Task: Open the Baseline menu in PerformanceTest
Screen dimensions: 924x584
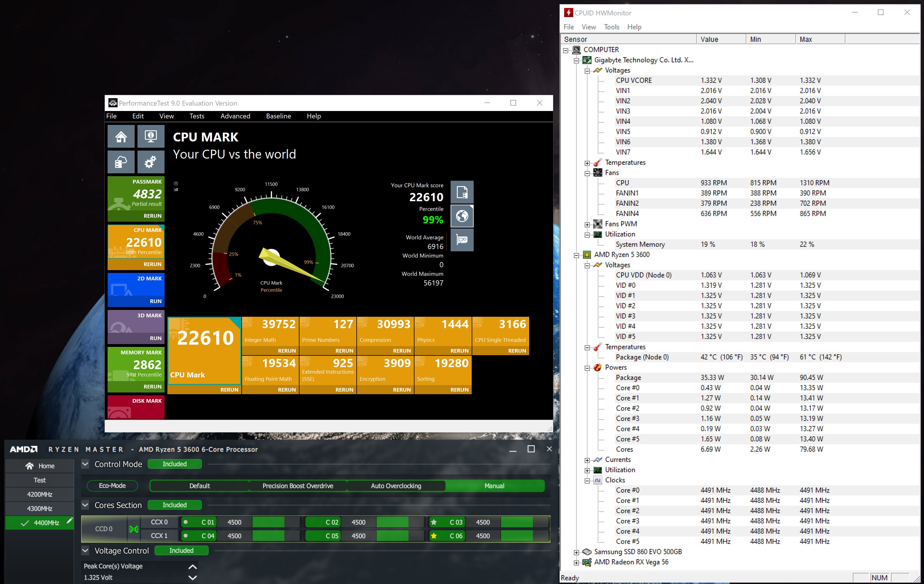Action: tap(279, 116)
